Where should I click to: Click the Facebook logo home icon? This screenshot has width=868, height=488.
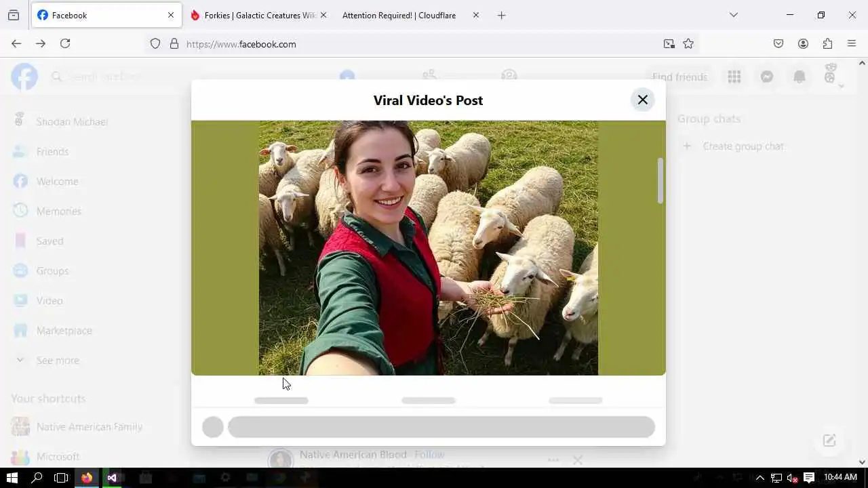24,77
